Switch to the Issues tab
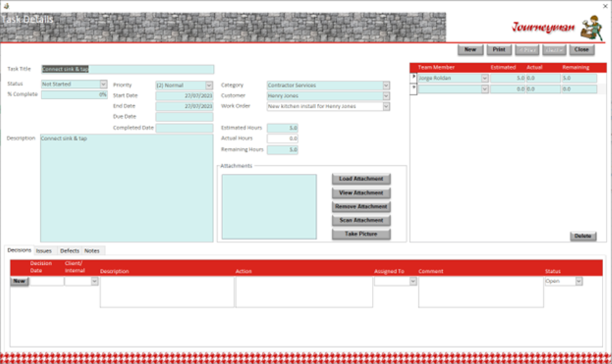The height and width of the screenshot is (364, 612). pos(44,251)
